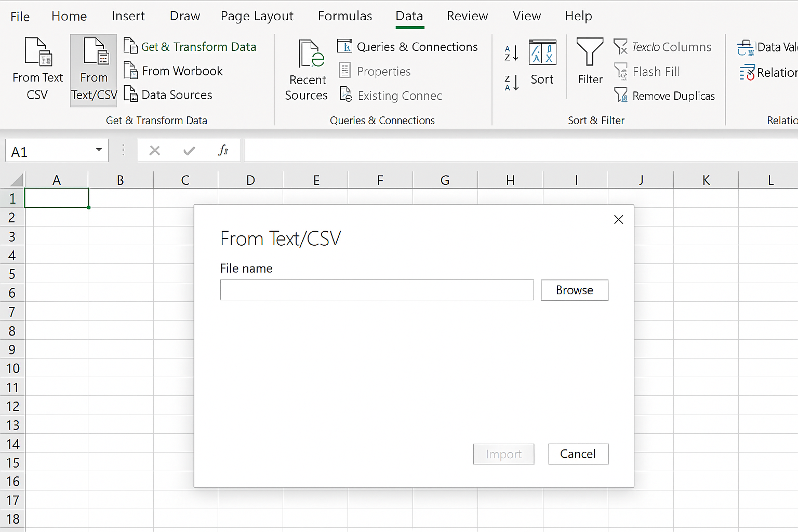Open query Properties
Image resolution: width=798 pixels, height=532 pixels.
(x=374, y=71)
